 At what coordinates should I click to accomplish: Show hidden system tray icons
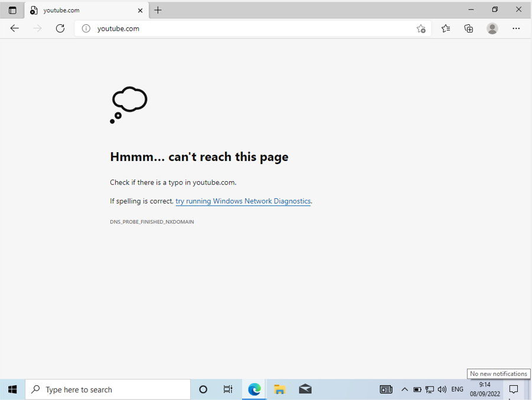pos(404,389)
